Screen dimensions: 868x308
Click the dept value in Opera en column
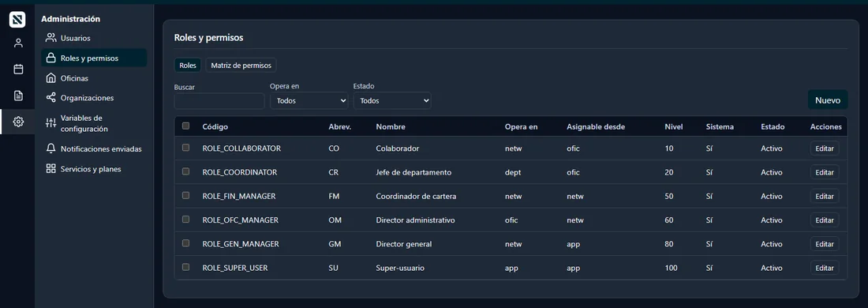[513, 172]
